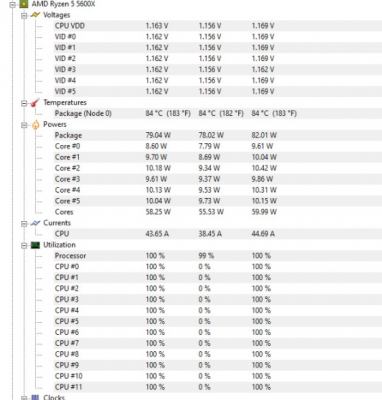Viewport: 382px width, 400px height.
Task: Click the 43.65 A current value
Action: point(157,234)
